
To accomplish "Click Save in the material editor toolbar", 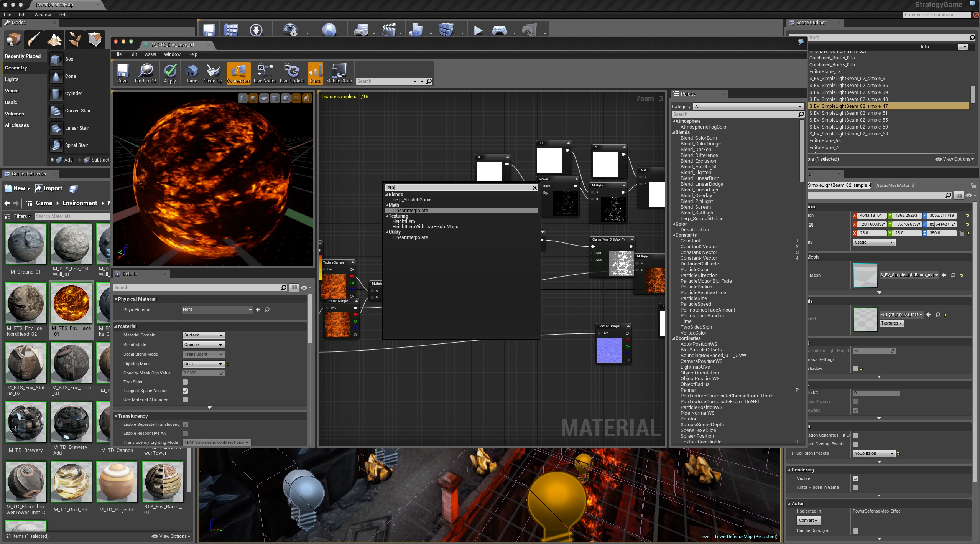I will pyautogui.click(x=122, y=73).
